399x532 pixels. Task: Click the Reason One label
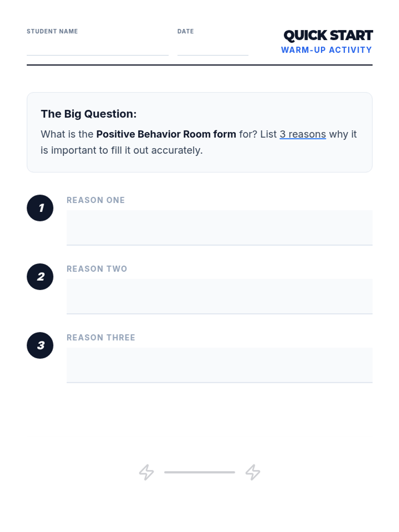(96, 200)
